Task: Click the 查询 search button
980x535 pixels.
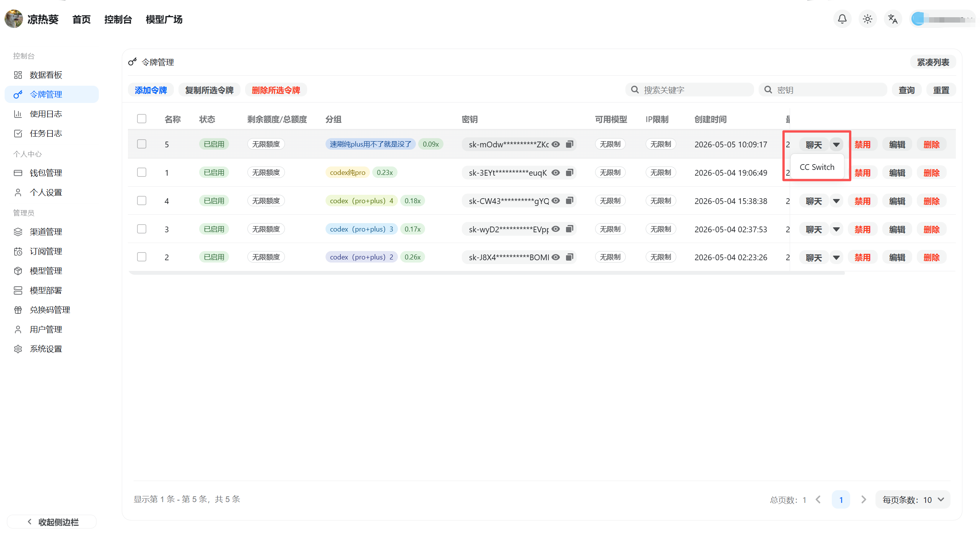Action: [906, 90]
